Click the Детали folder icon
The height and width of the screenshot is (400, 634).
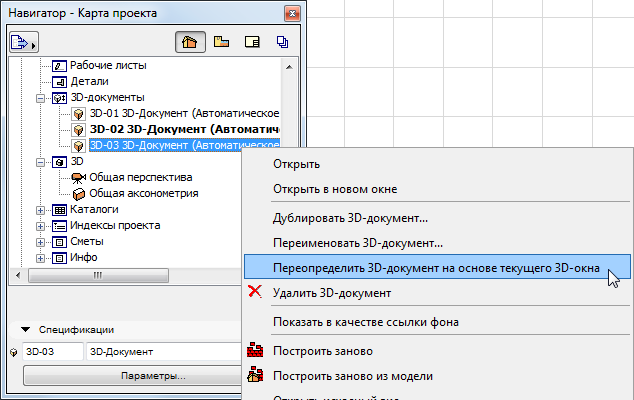(x=59, y=82)
